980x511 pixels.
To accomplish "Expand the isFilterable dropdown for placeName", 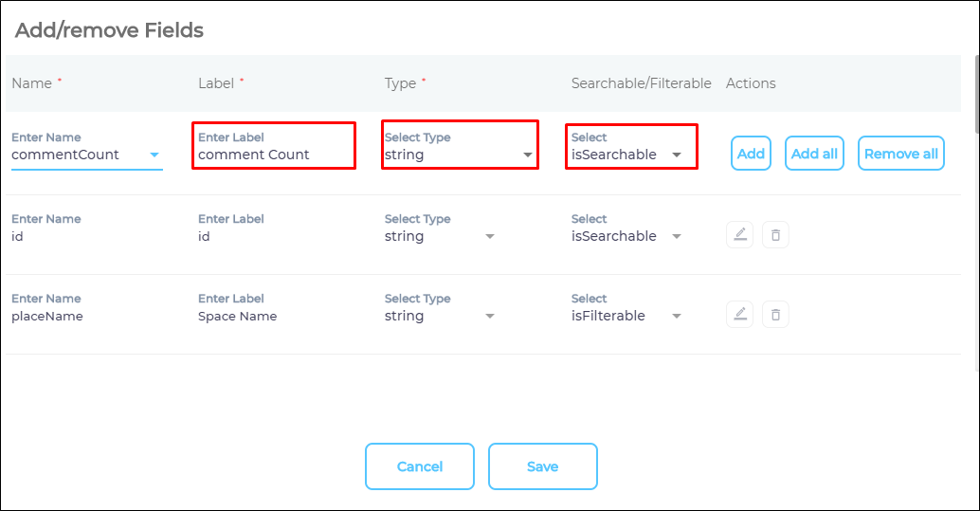I will point(677,316).
